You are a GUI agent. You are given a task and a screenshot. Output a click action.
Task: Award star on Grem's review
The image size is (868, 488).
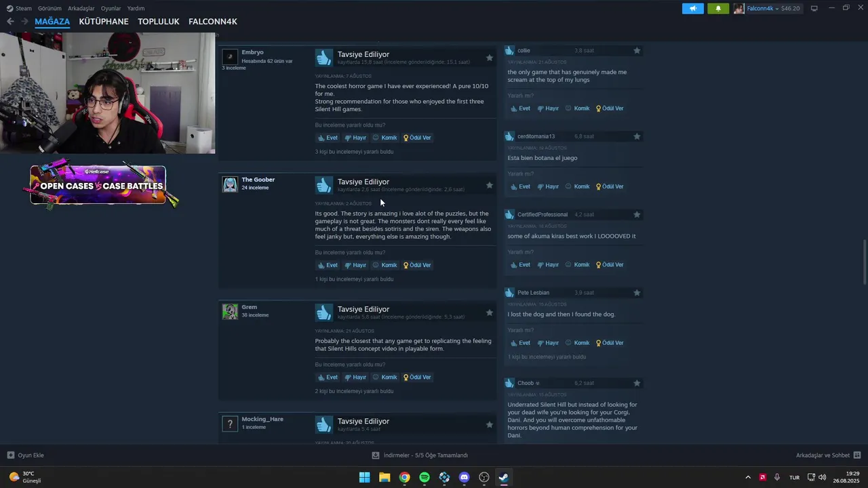pos(490,312)
